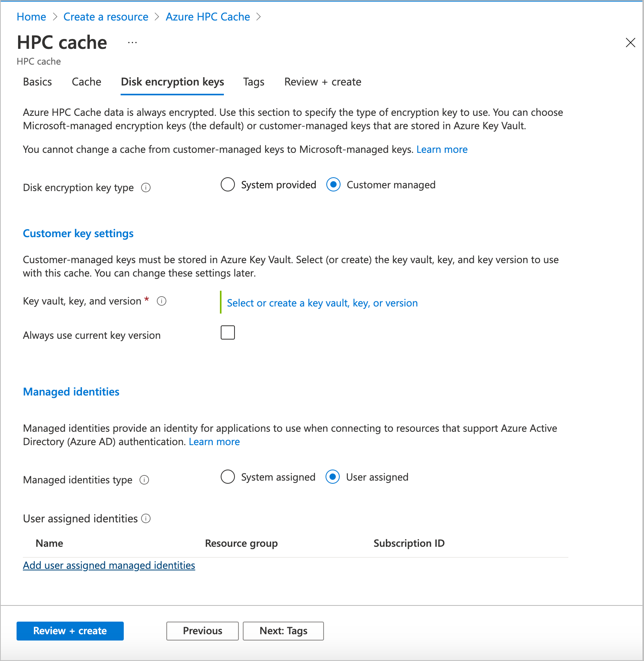Open Learn more about customer-managed keys

click(442, 149)
